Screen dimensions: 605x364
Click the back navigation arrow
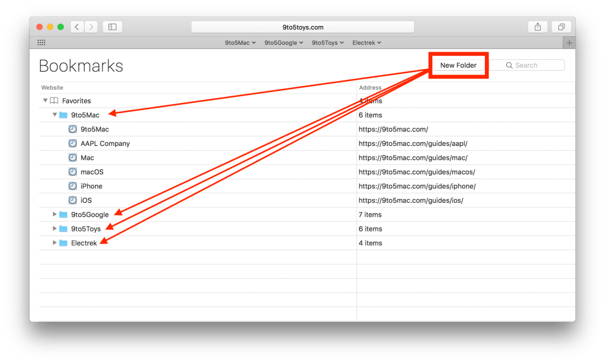[x=76, y=27]
